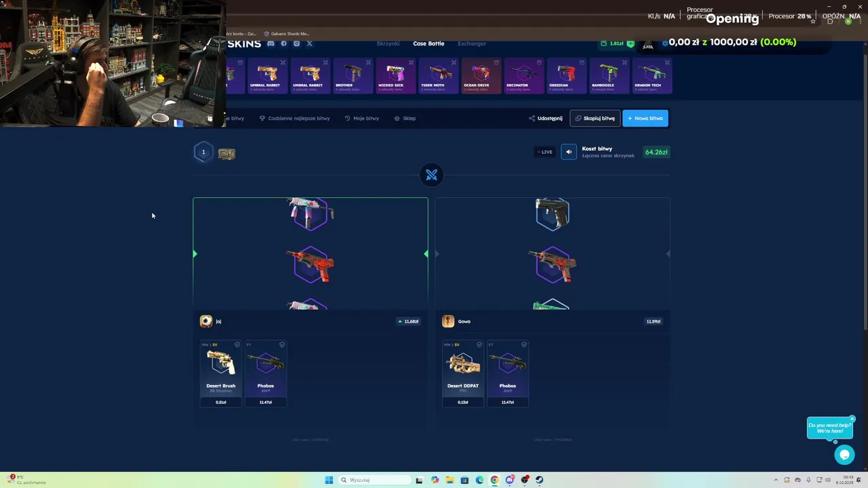
Task: Open Google Chrome from the taskbar
Action: click(x=494, y=480)
